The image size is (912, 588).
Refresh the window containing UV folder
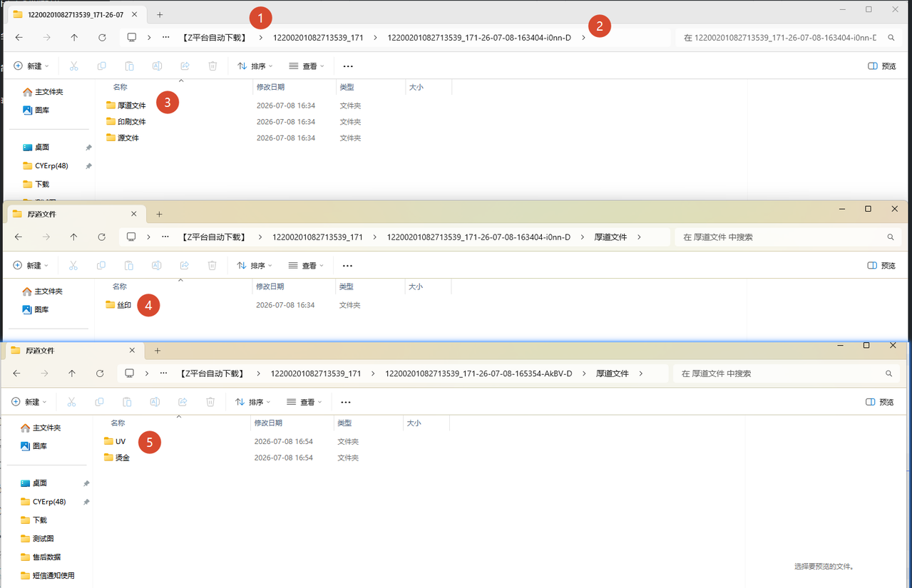pyautogui.click(x=99, y=373)
